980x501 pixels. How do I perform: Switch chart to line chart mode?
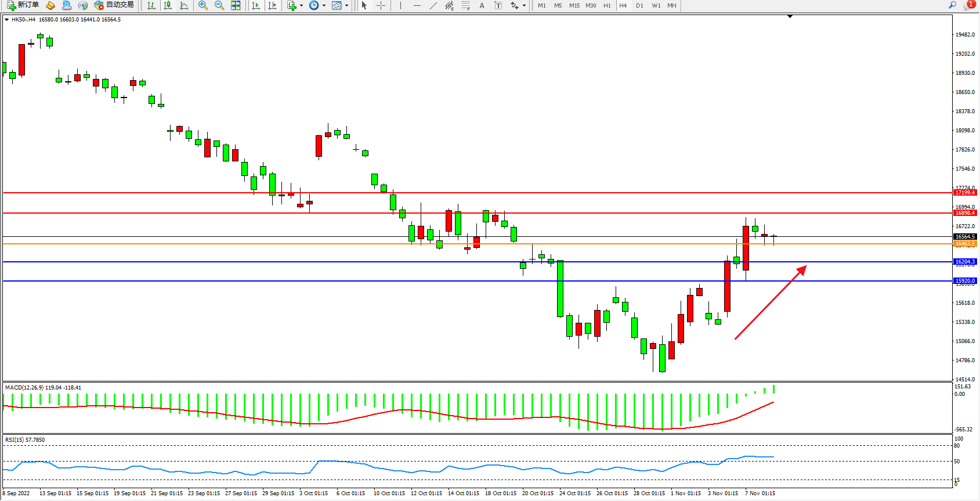point(184,5)
